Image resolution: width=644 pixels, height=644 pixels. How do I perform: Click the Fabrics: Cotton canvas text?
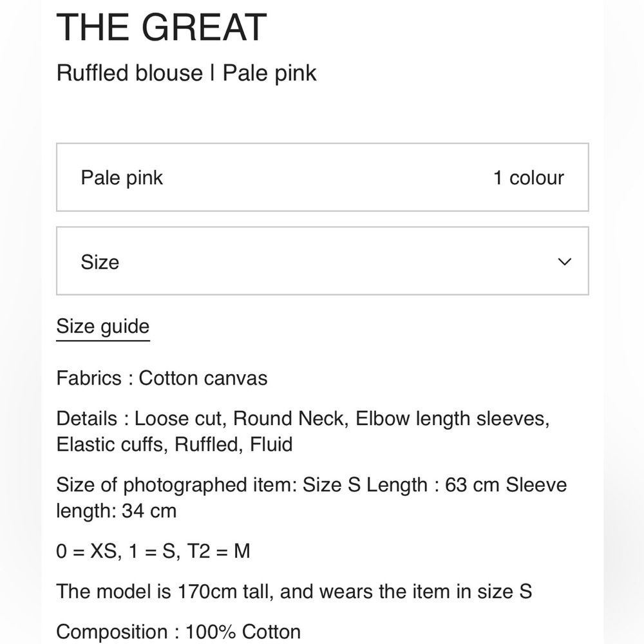pos(162,378)
